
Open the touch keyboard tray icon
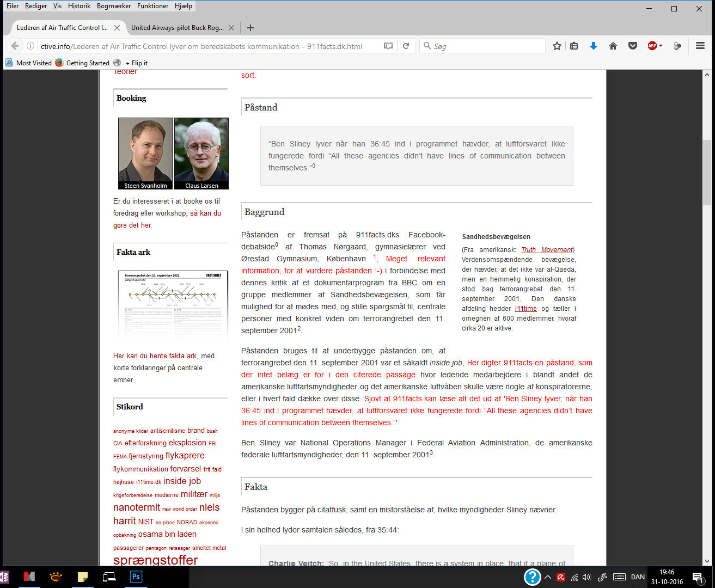pos(619,577)
